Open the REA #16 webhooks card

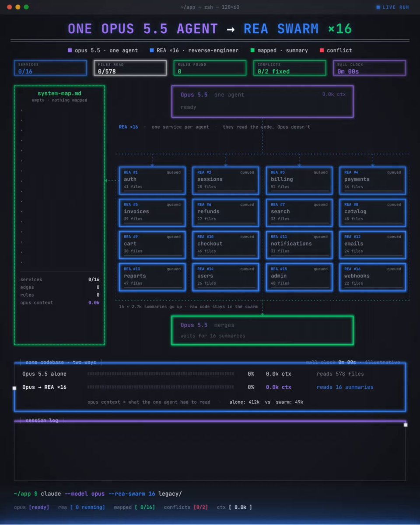coord(373,277)
